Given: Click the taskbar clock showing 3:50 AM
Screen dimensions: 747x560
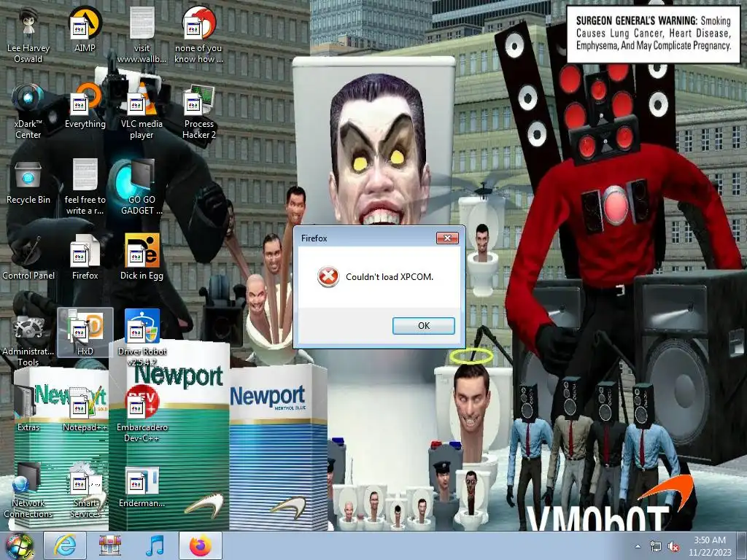Looking at the screenshot, I should click(x=710, y=546).
